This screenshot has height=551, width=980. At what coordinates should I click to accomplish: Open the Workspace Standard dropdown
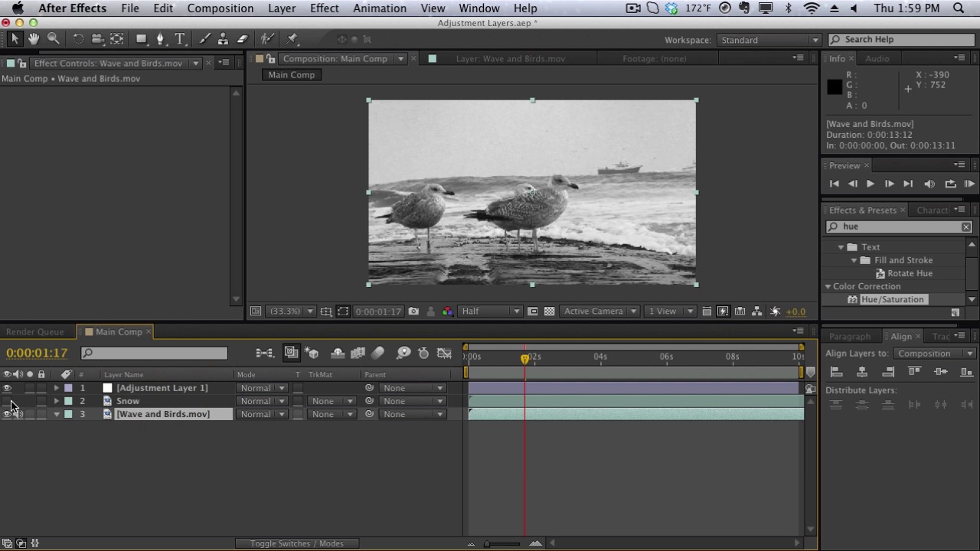(769, 40)
